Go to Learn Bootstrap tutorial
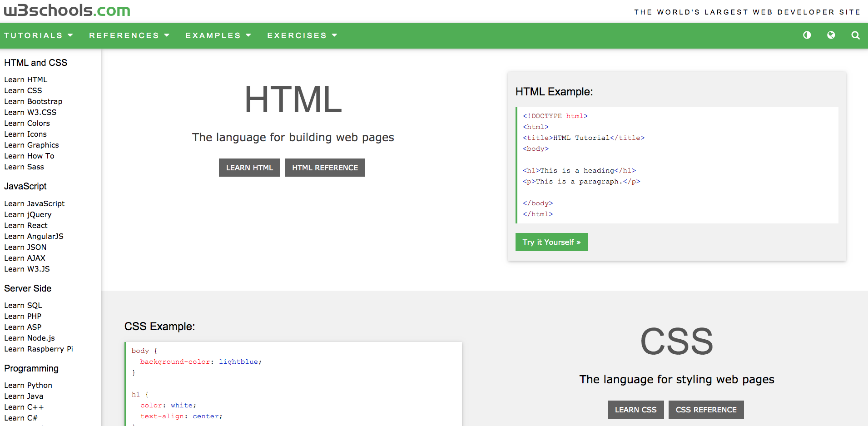The image size is (868, 426). pos(33,101)
